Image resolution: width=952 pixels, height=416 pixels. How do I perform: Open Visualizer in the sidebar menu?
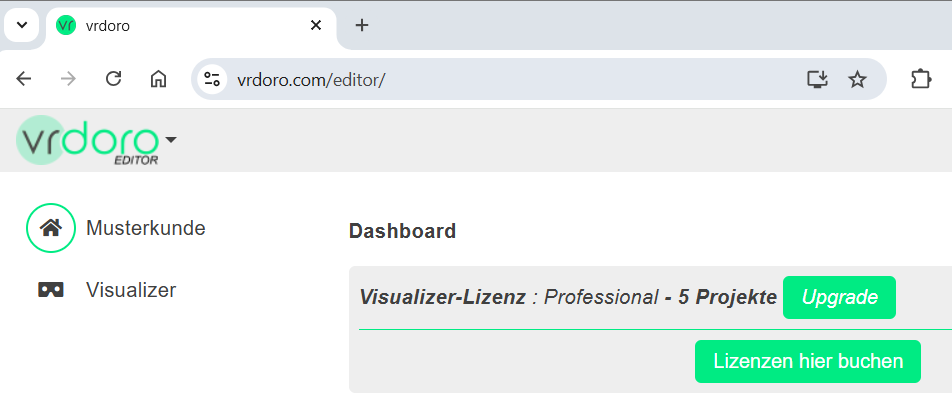131,290
